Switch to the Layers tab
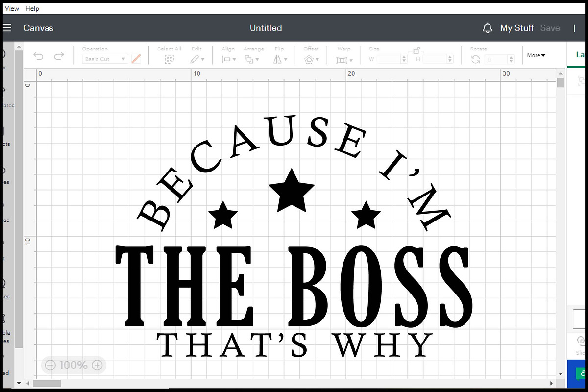The image size is (588, 392). click(581, 55)
